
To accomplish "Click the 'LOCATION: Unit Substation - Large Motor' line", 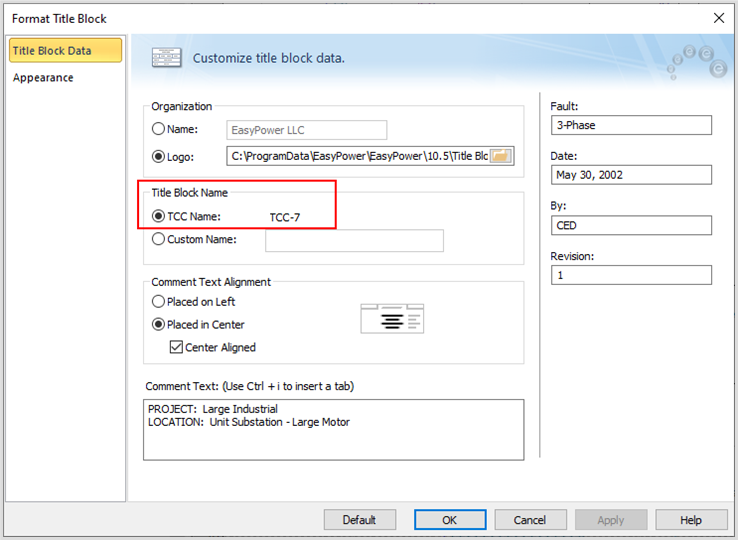I will coord(249,422).
